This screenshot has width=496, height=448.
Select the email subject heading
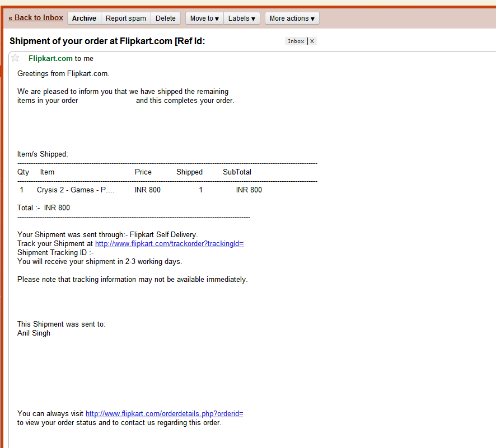point(107,41)
